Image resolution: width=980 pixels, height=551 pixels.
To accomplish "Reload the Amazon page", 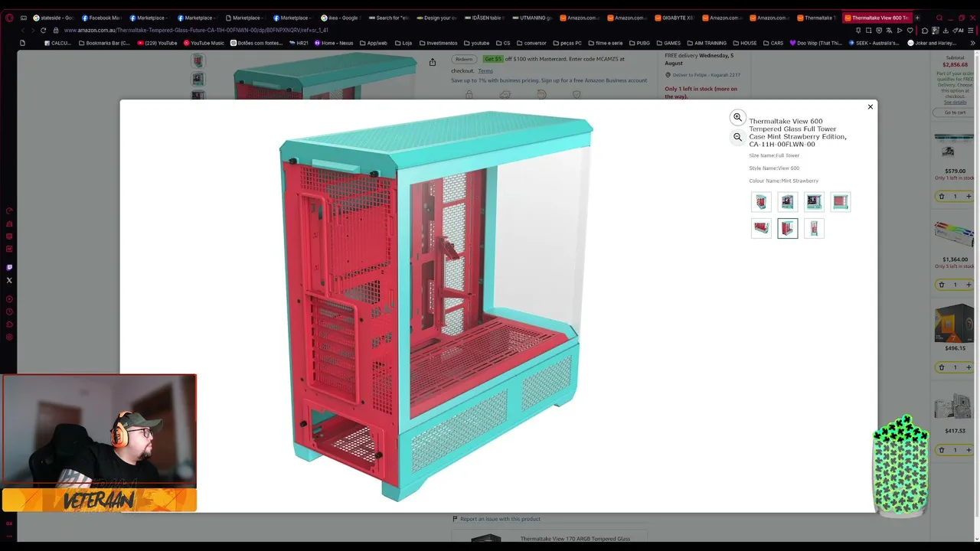I will click(43, 31).
